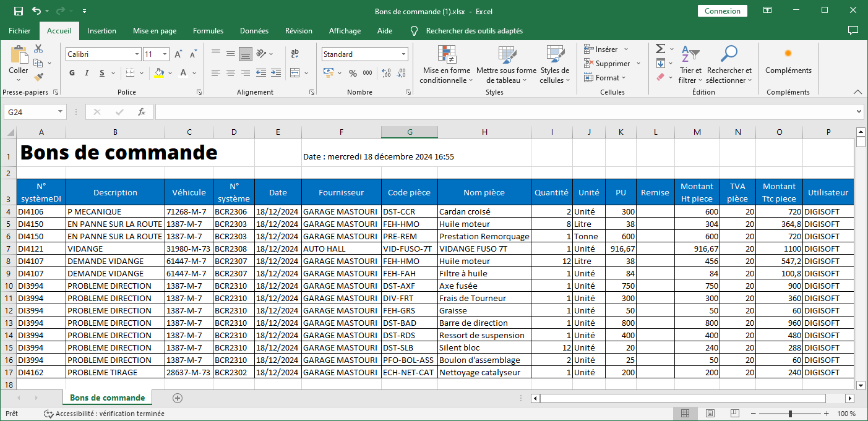Open Mise en forme conditionnelle
868x421 pixels.
tap(445, 64)
